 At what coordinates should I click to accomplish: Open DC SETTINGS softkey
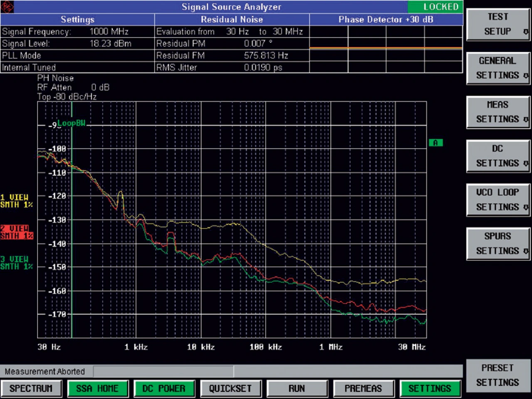(x=498, y=156)
